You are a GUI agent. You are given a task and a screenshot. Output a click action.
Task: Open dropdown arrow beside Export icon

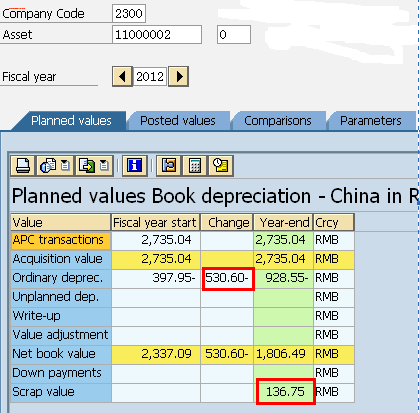click(x=105, y=165)
